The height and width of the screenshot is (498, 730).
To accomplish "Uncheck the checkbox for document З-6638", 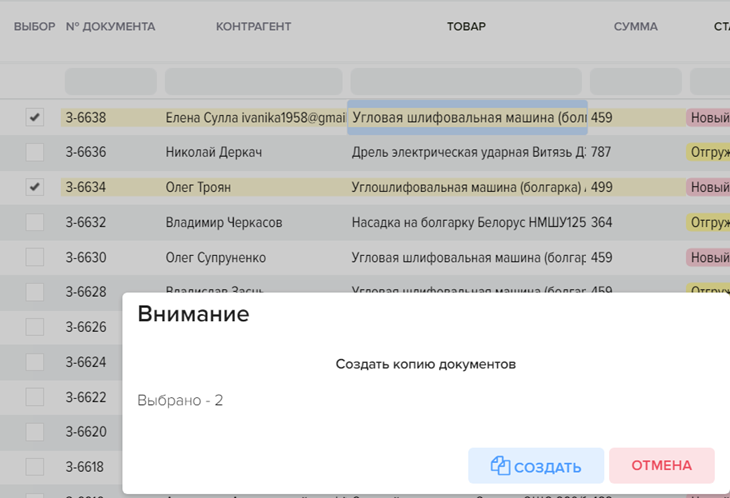I will [x=35, y=118].
